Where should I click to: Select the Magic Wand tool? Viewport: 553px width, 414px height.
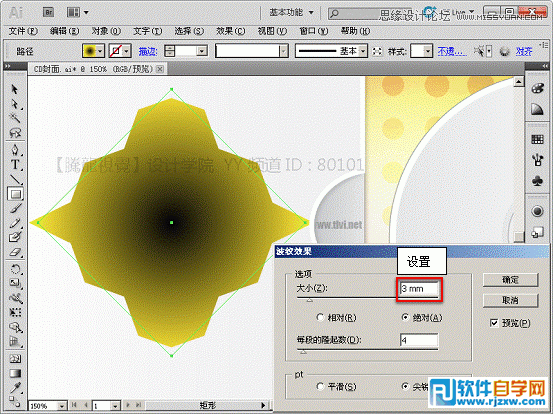point(15,117)
